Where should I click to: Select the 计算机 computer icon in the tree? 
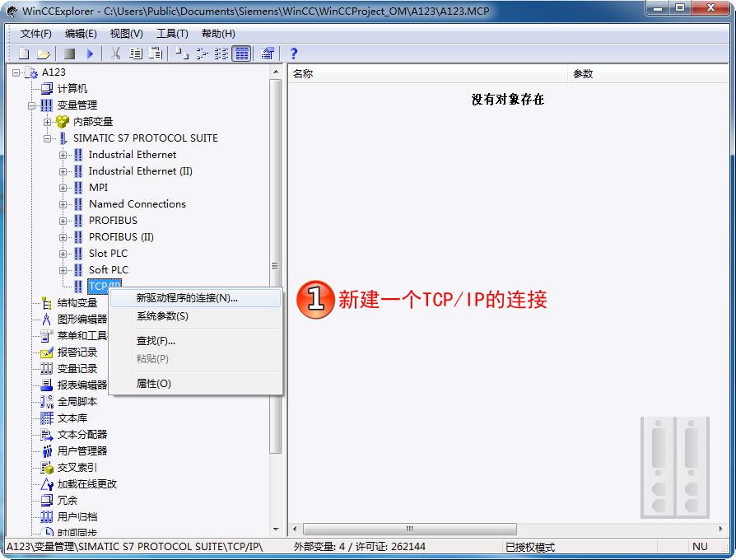(46, 88)
